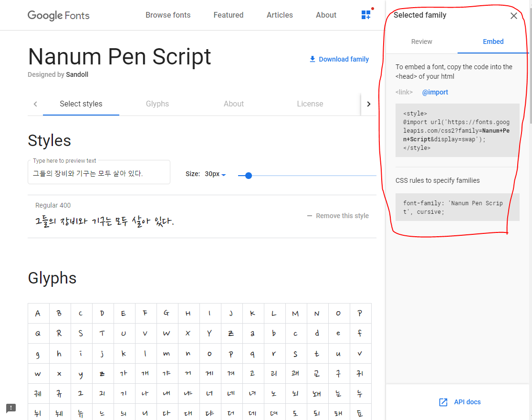Select the @import embed option
532x420 pixels.
coord(435,92)
